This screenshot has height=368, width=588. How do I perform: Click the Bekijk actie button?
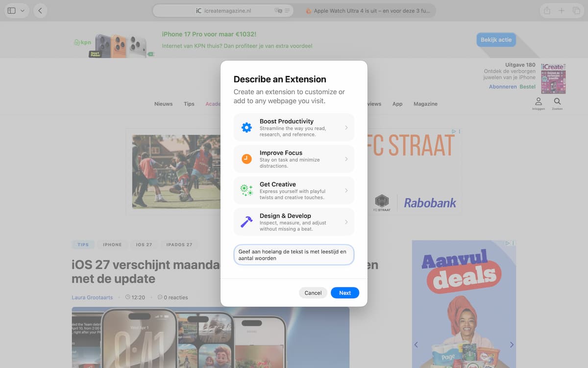click(x=496, y=40)
